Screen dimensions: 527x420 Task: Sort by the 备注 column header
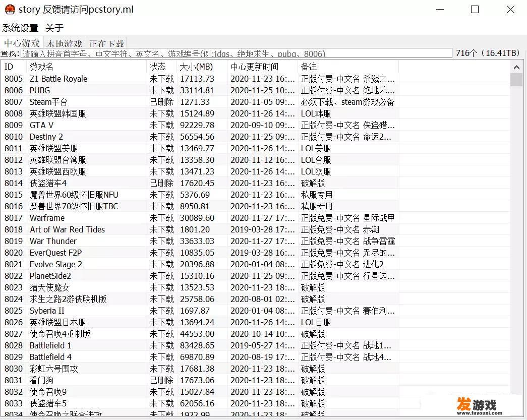click(x=348, y=67)
